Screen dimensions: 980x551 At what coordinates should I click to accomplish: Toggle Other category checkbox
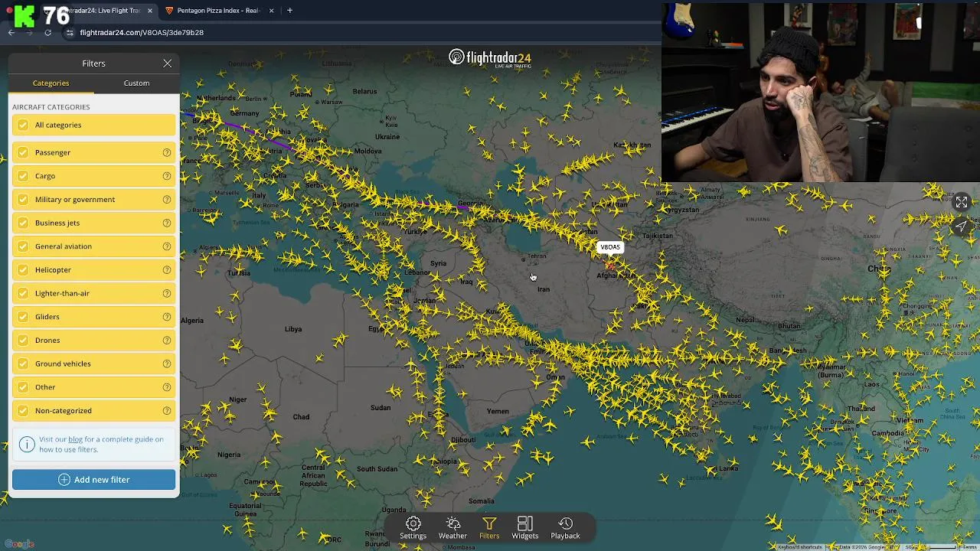[x=23, y=387]
